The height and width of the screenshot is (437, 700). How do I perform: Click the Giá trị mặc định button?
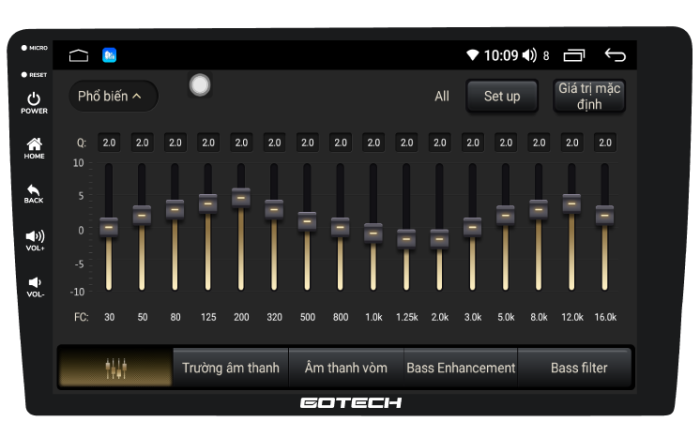589,97
